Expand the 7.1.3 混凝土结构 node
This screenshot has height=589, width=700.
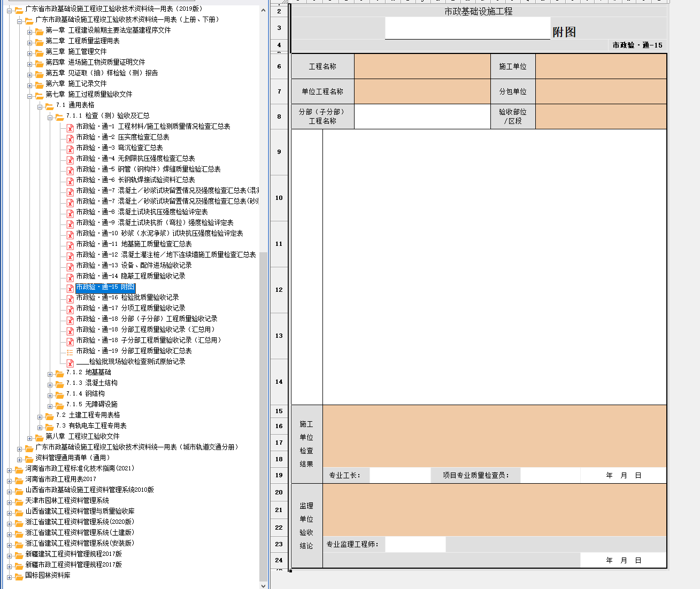[x=50, y=384]
